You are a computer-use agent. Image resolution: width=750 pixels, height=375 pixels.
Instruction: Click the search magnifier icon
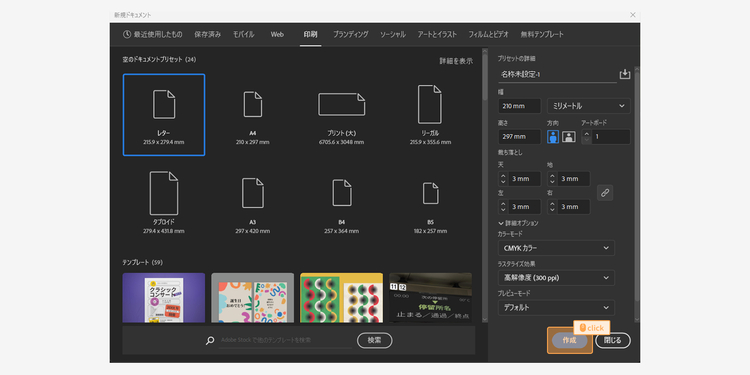pyautogui.click(x=210, y=341)
